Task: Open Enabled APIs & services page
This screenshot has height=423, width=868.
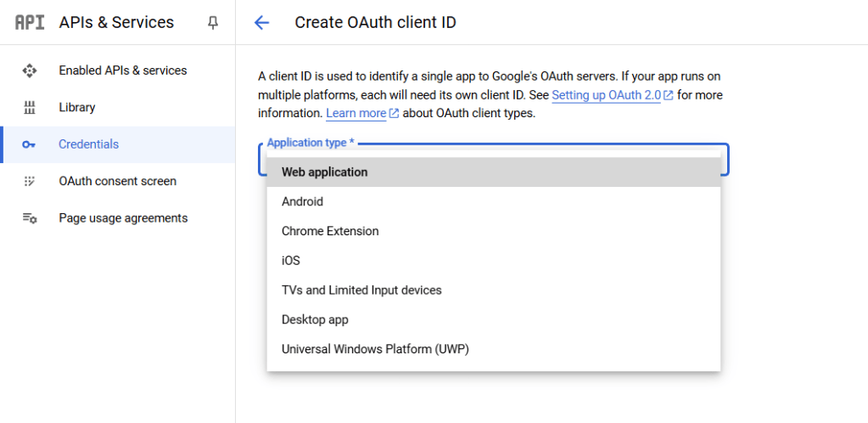Action: (122, 70)
